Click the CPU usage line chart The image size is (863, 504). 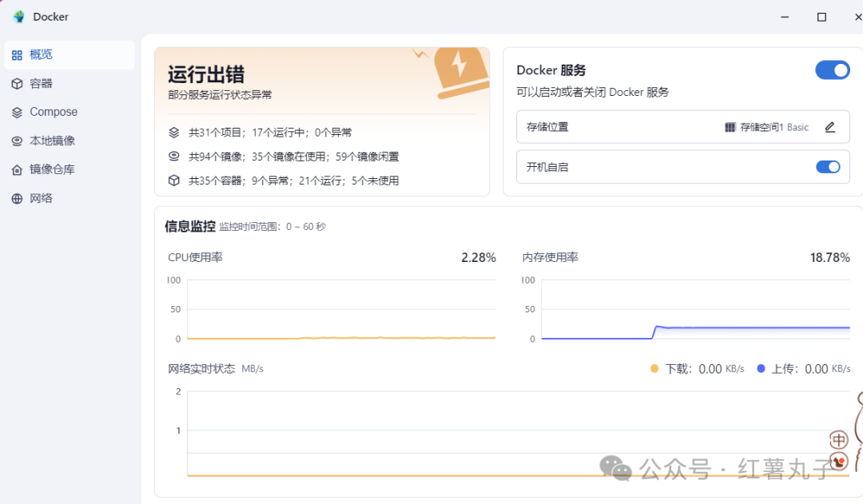[x=341, y=309]
